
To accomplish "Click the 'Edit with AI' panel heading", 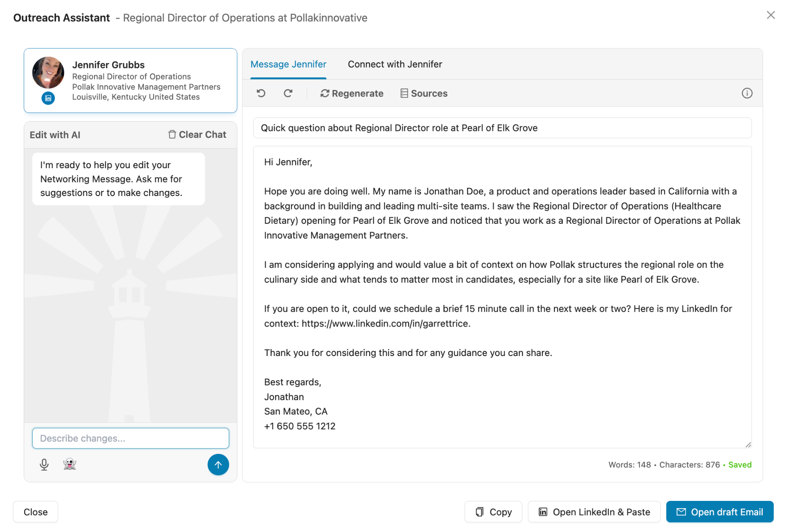I will click(55, 135).
